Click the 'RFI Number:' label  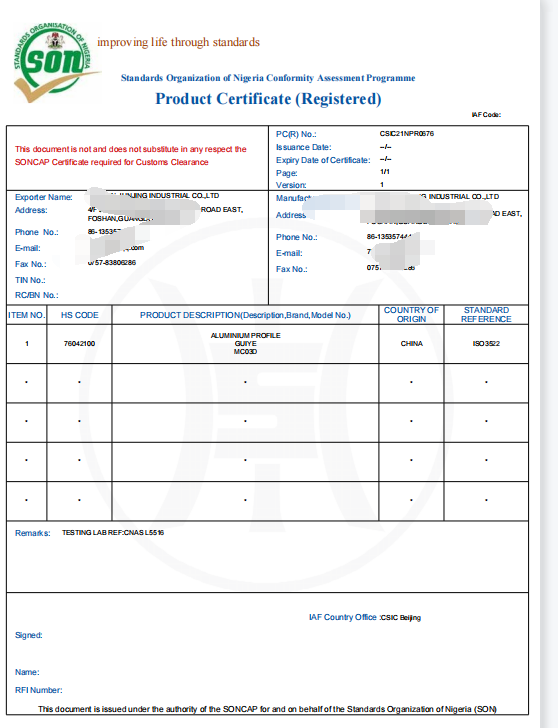(39, 690)
